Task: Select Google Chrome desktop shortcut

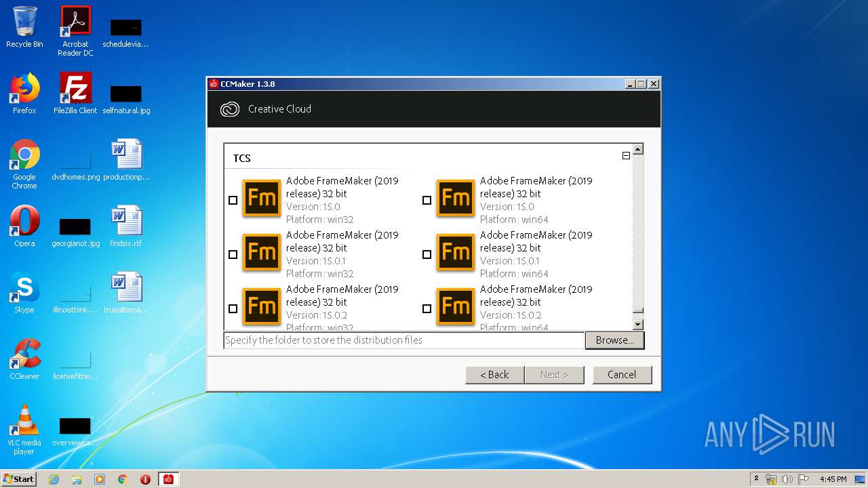Action: click(24, 165)
